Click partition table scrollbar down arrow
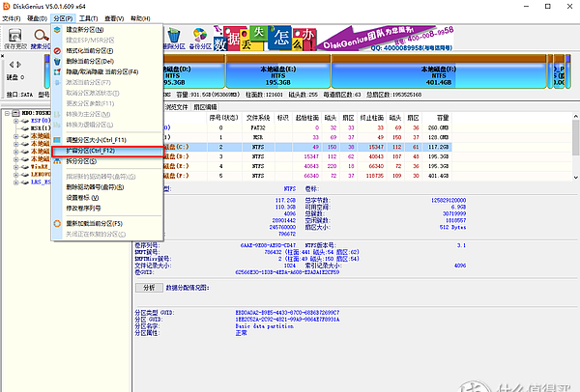The width and height of the screenshot is (580, 392). click(576, 178)
